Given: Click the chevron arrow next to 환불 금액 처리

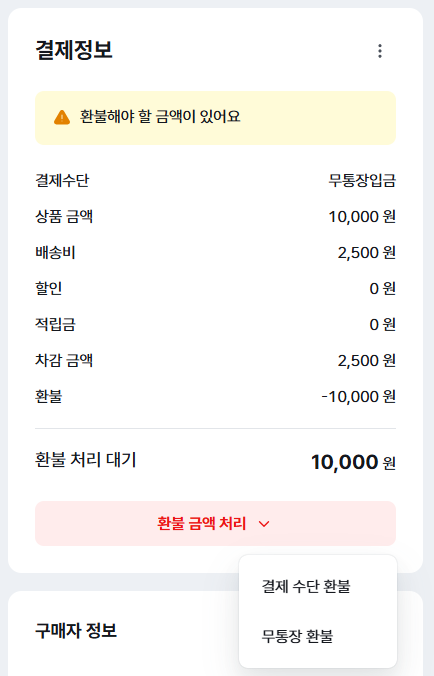Looking at the screenshot, I should [x=264, y=524].
